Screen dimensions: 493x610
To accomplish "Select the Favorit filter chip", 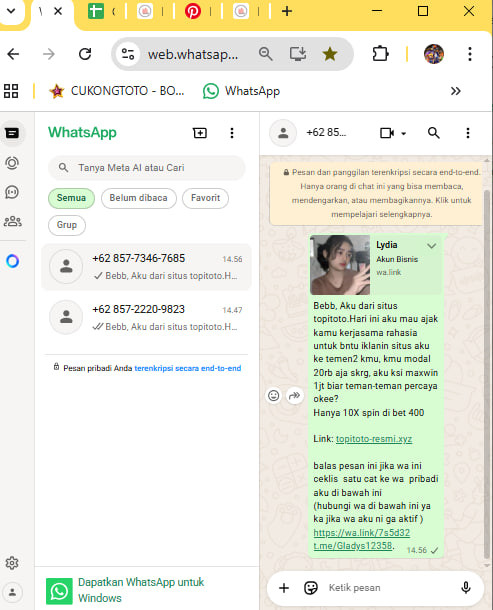I will point(205,198).
